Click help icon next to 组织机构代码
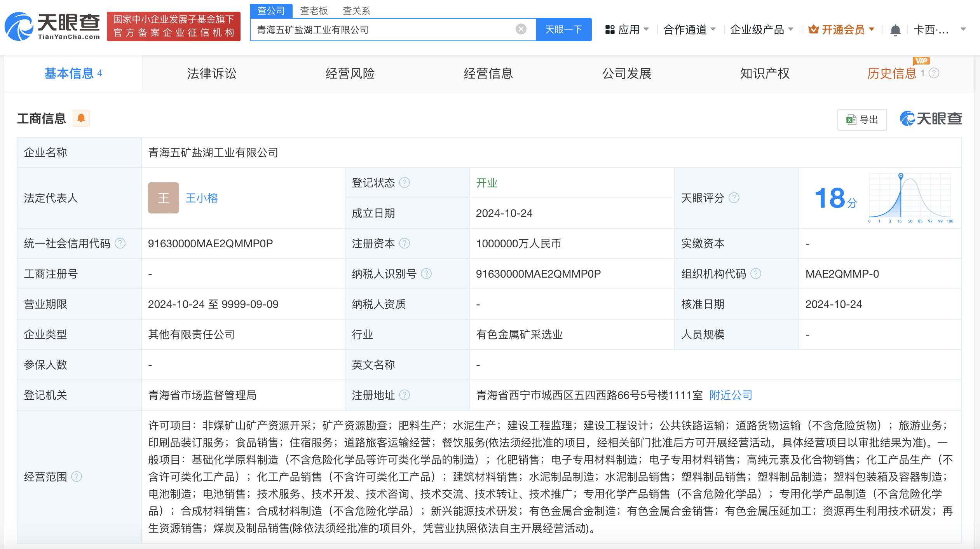Viewport: 980px width, 549px height. tap(756, 274)
